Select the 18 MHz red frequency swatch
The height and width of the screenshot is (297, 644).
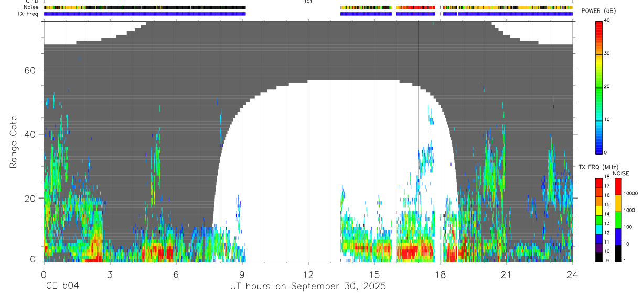click(598, 181)
